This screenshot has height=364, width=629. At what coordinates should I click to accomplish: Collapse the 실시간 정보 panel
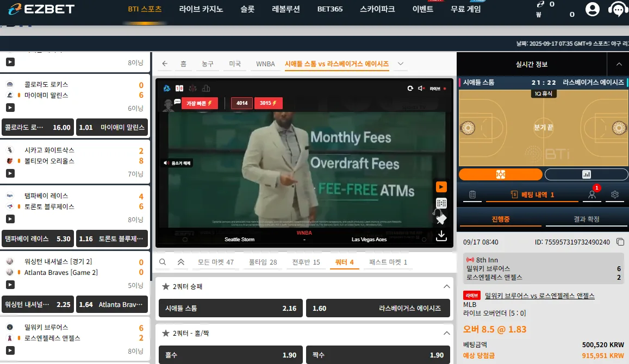[x=619, y=64]
